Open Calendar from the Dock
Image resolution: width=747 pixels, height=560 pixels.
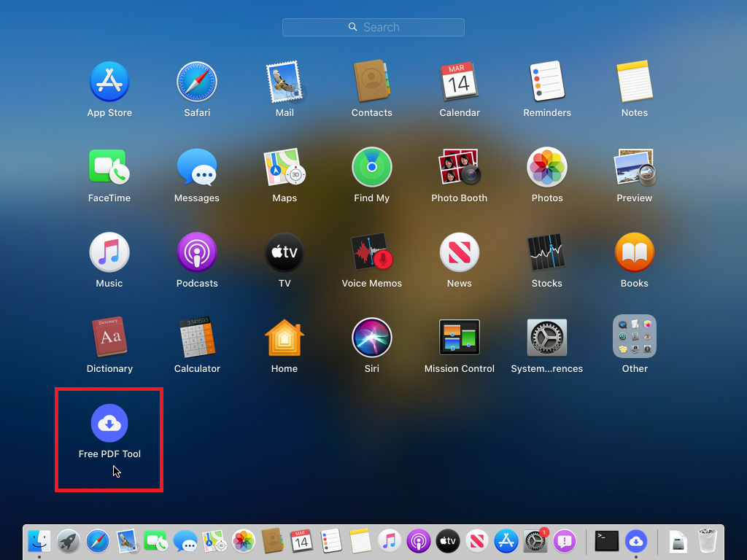[301, 542]
